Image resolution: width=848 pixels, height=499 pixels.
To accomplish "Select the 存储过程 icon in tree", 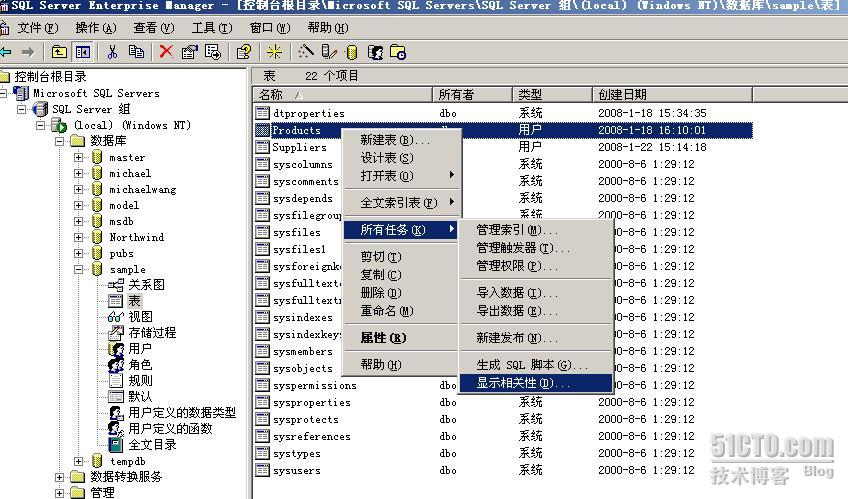I will (x=116, y=332).
